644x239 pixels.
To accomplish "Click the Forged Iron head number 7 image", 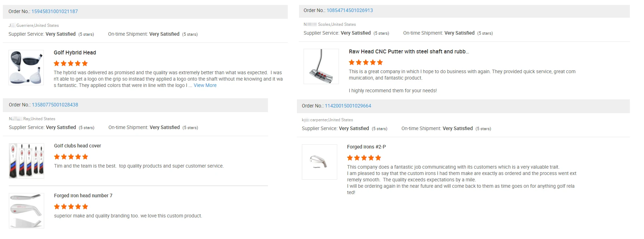I will 27,211.
